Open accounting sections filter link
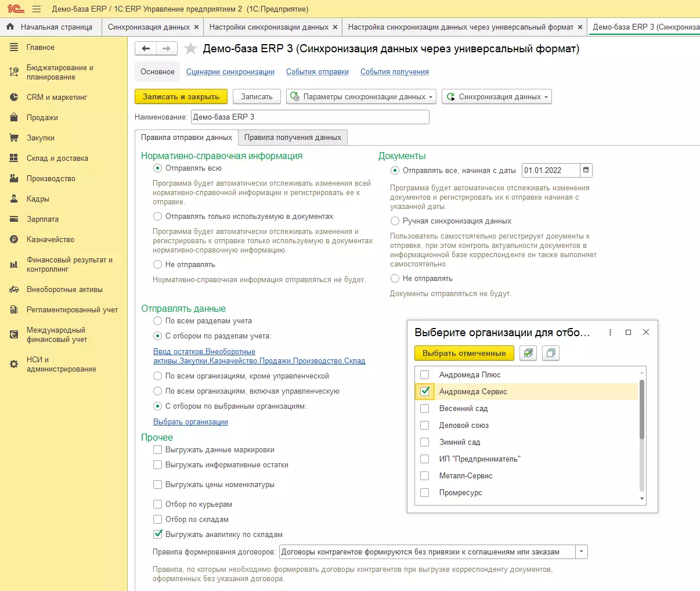This screenshot has height=591, width=700. pos(259,356)
